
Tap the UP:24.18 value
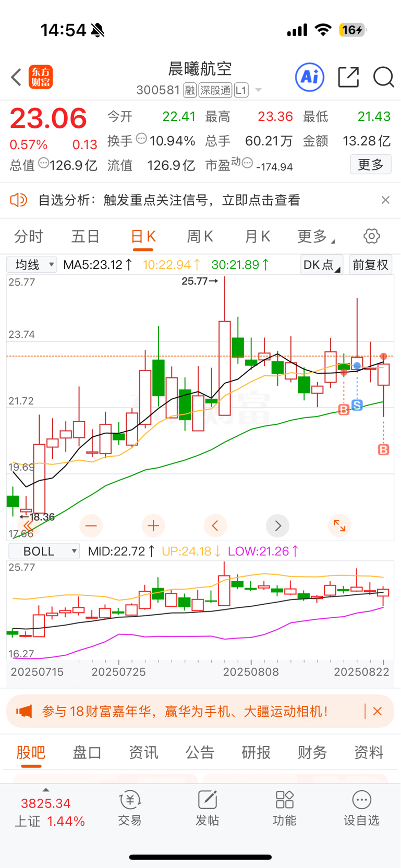coord(191,551)
